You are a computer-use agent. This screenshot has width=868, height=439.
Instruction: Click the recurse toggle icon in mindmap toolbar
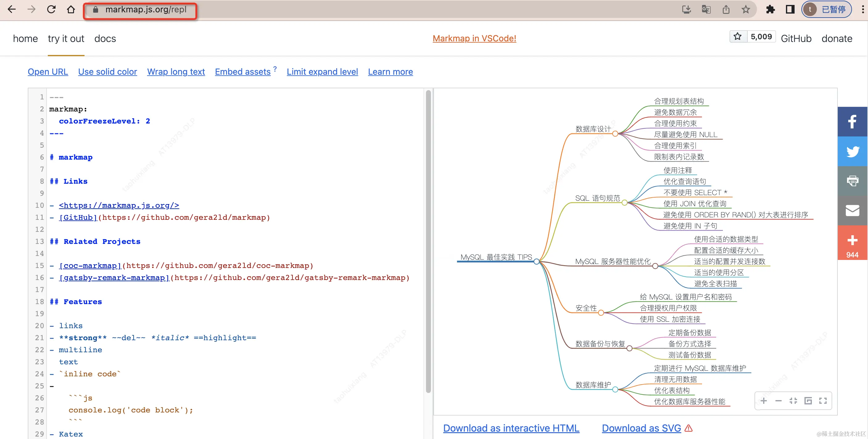[808, 400]
